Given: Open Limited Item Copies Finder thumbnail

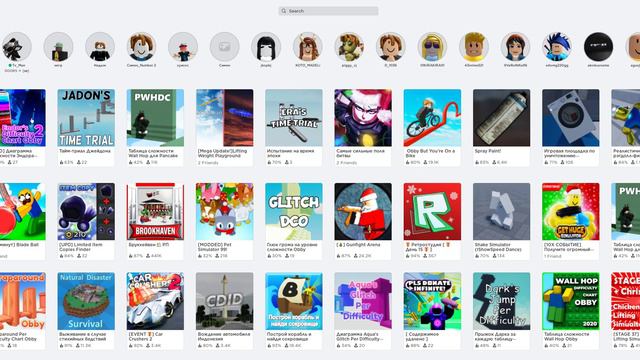Looking at the screenshot, I should 86,211.
